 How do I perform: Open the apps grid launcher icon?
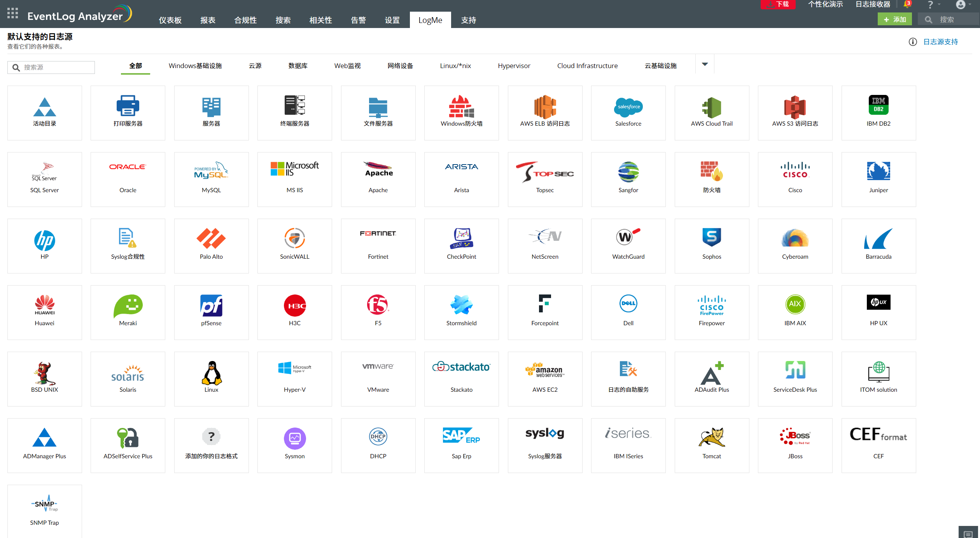(x=12, y=13)
